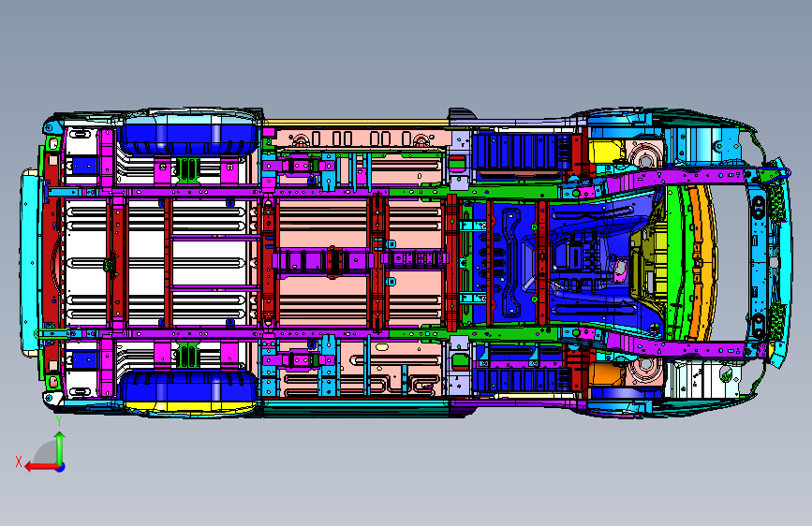Click the red X axis arrow of the triad
Screen dimensions: 812x526
[x=41, y=467]
